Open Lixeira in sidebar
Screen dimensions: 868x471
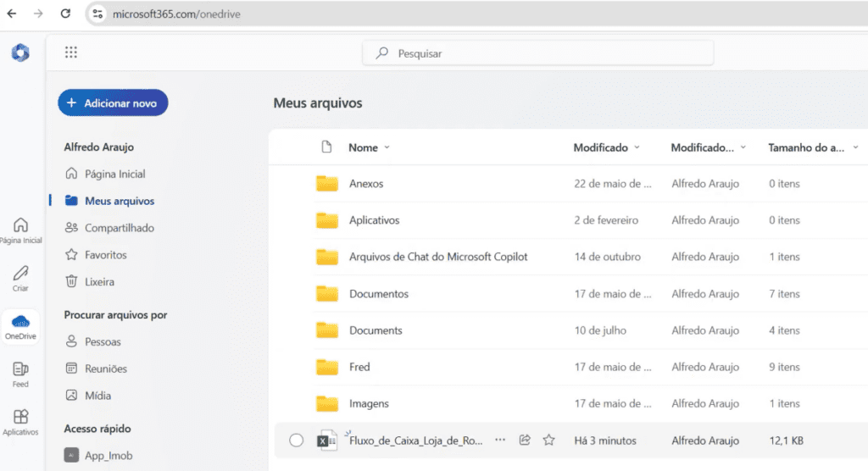[90, 282]
